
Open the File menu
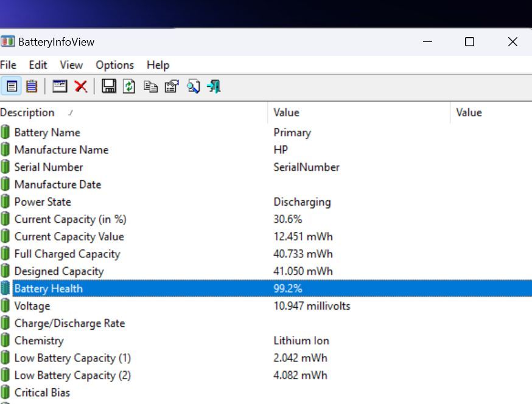coord(9,65)
